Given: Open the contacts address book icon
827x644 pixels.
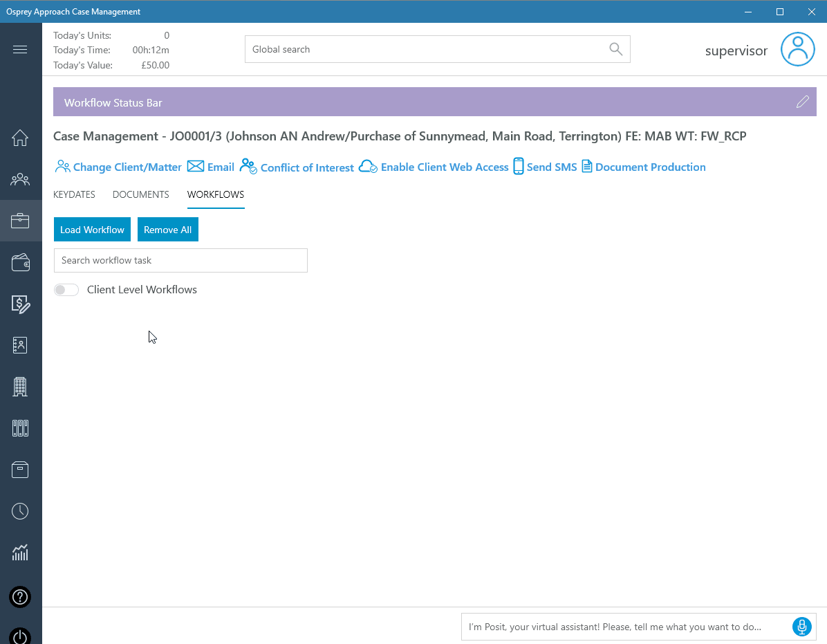Looking at the screenshot, I should pyautogui.click(x=20, y=345).
